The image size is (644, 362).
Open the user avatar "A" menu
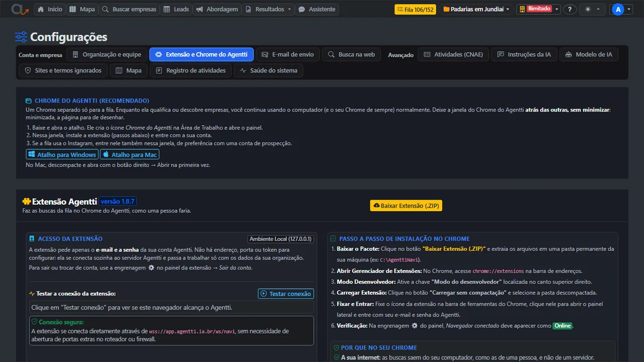click(x=621, y=9)
